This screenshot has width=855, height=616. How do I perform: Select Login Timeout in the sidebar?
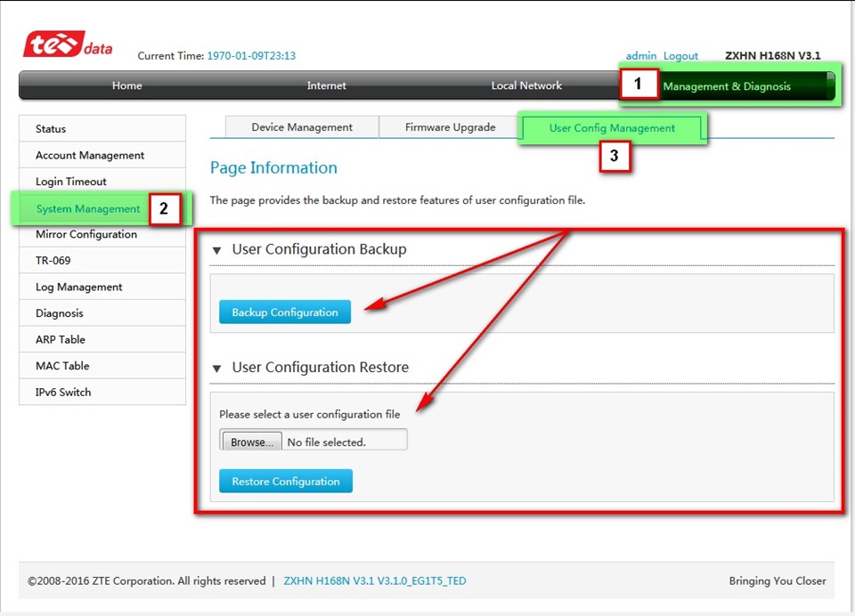click(x=71, y=182)
